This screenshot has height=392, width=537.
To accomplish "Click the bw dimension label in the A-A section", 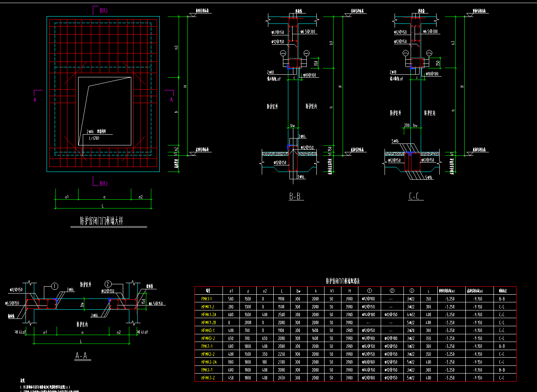I will pos(82,304).
